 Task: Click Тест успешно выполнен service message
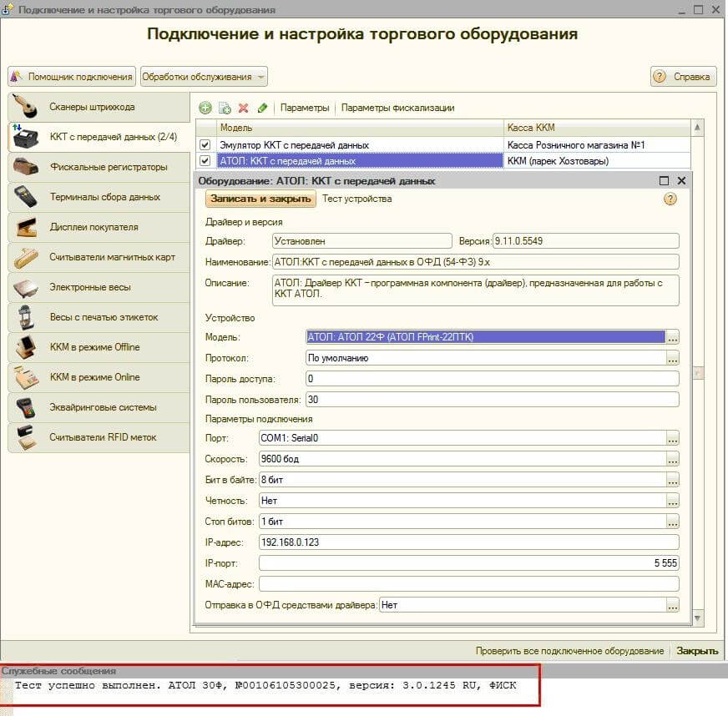coord(265,685)
